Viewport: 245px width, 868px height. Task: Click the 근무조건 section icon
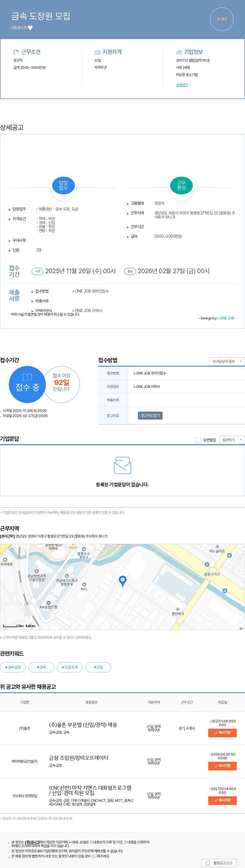16,52
